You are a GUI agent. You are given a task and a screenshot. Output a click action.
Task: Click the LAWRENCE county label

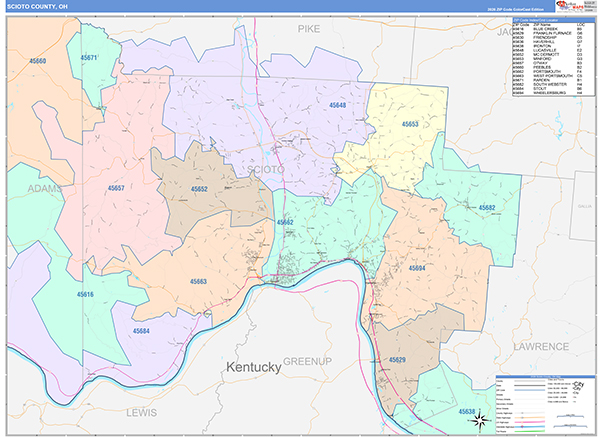tap(541, 347)
